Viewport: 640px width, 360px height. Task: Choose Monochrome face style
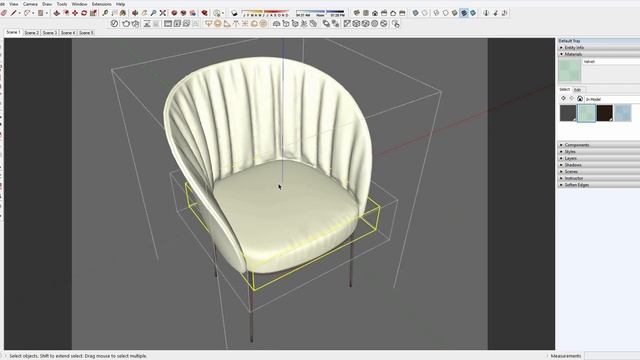(x=473, y=13)
